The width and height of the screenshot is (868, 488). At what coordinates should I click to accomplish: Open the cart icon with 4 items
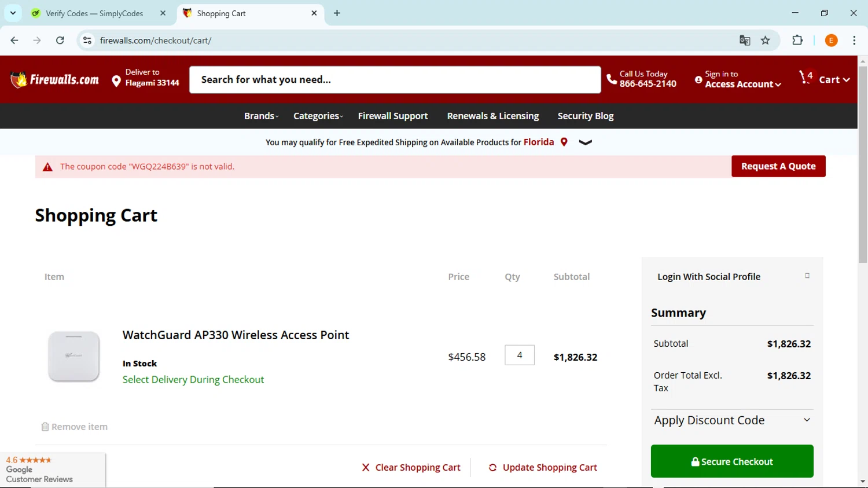click(x=806, y=78)
